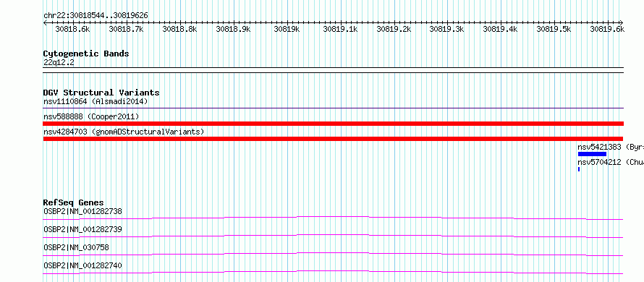This screenshot has height=282, width=644.
Task: Open the OSBP2|NM_030758 transcript label
Action: coord(77,247)
